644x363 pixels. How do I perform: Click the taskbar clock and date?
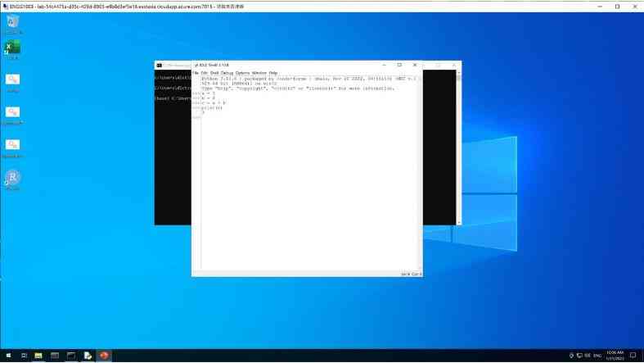point(615,356)
